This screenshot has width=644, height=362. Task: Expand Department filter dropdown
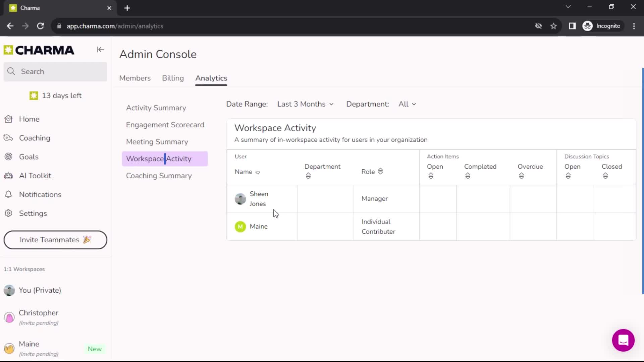tap(407, 104)
